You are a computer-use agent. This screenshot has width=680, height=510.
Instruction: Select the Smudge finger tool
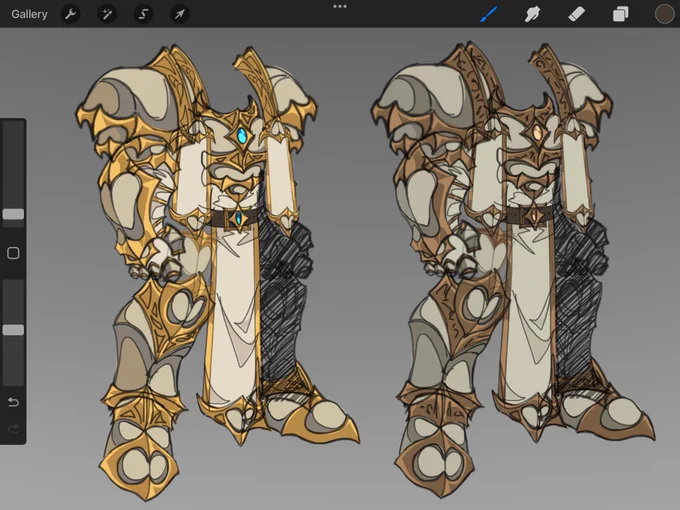(532, 14)
